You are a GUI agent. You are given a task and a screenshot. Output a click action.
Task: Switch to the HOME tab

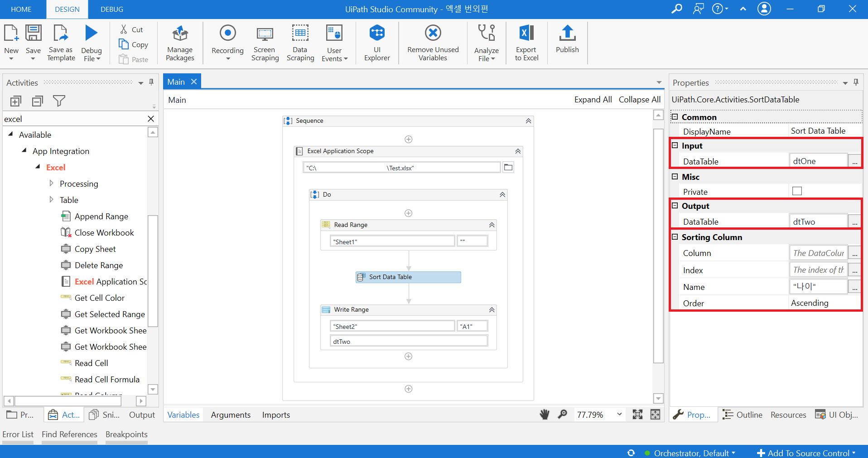point(21,10)
